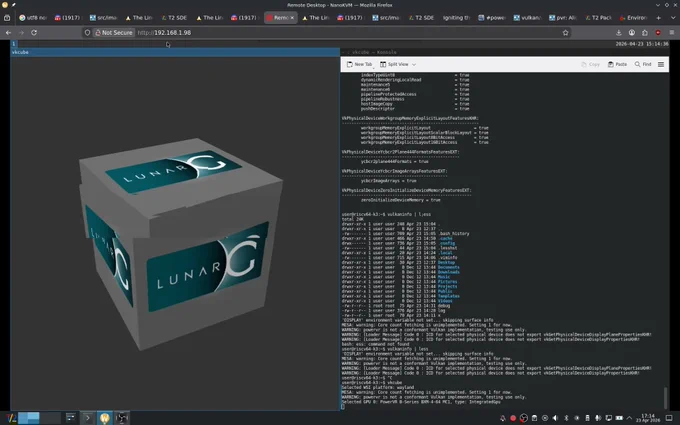The height and width of the screenshot is (425, 680).
Task: Open the Konsole hamburger menu
Action: coord(661,64)
